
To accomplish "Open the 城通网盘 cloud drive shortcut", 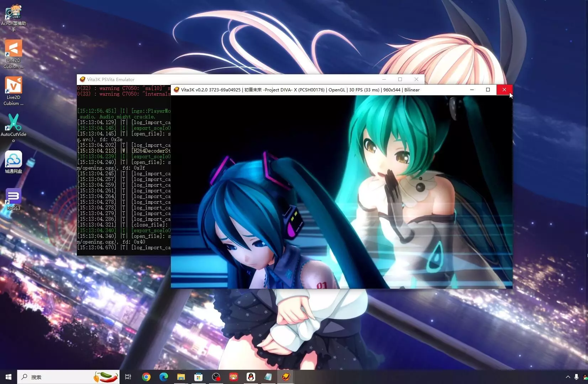I will coord(14,162).
